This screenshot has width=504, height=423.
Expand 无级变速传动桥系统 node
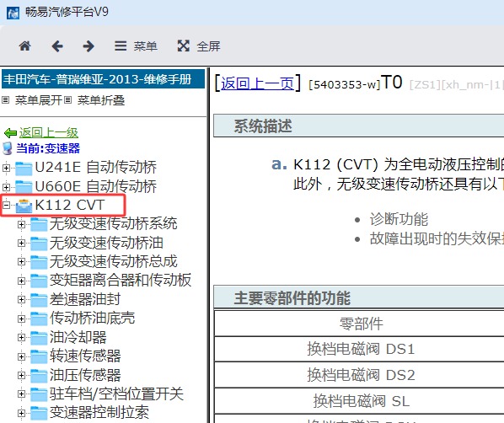click(21, 224)
